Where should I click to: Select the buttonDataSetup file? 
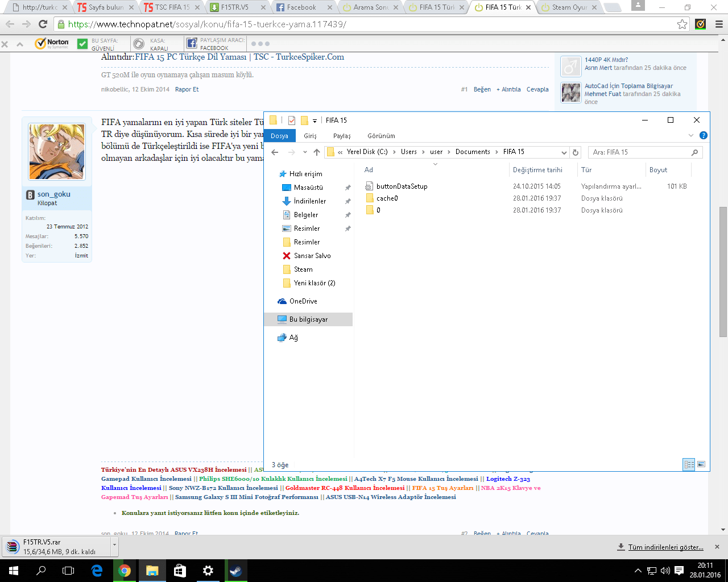pos(402,186)
